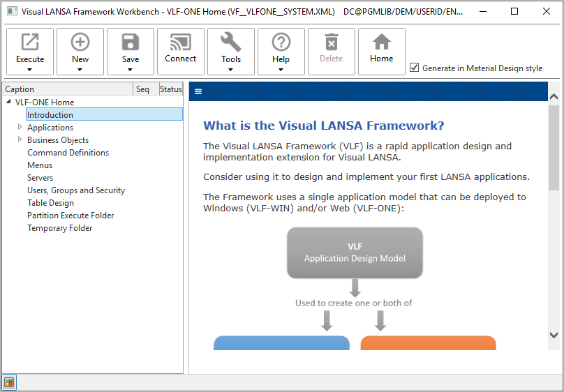564x392 pixels.
Task: Open the Help dropdown arrow
Action: tap(281, 70)
